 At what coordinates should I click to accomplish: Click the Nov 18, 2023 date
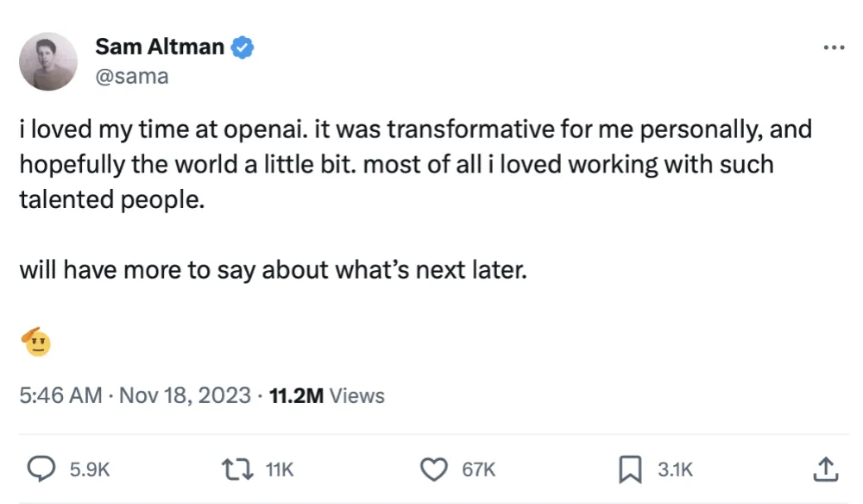[x=184, y=396]
